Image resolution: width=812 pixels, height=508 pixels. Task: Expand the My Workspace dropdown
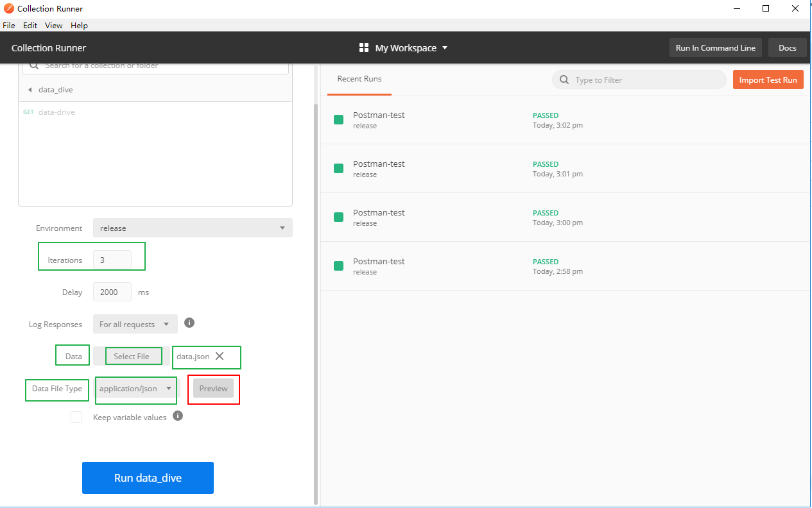411,48
